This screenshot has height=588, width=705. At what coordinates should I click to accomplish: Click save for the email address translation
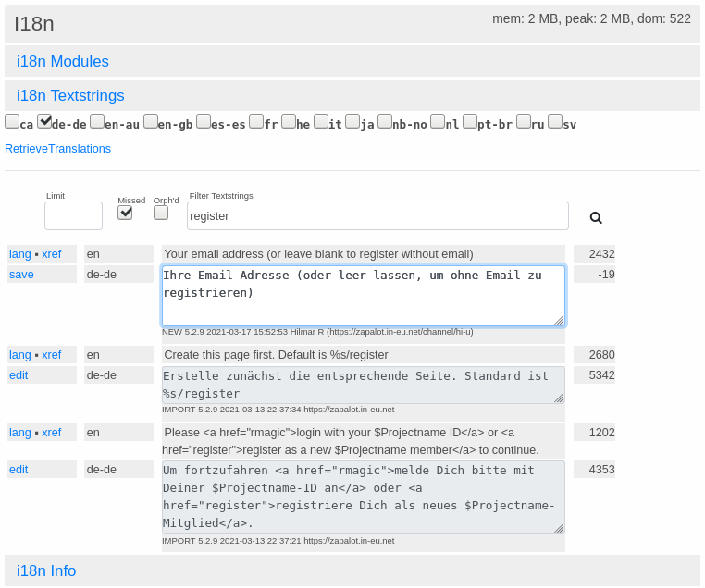21,275
